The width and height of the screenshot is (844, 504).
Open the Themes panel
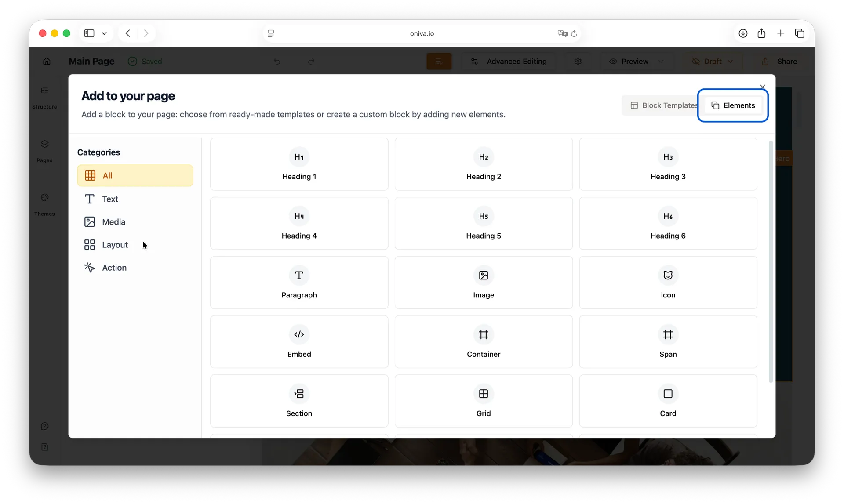click(44, 205)
